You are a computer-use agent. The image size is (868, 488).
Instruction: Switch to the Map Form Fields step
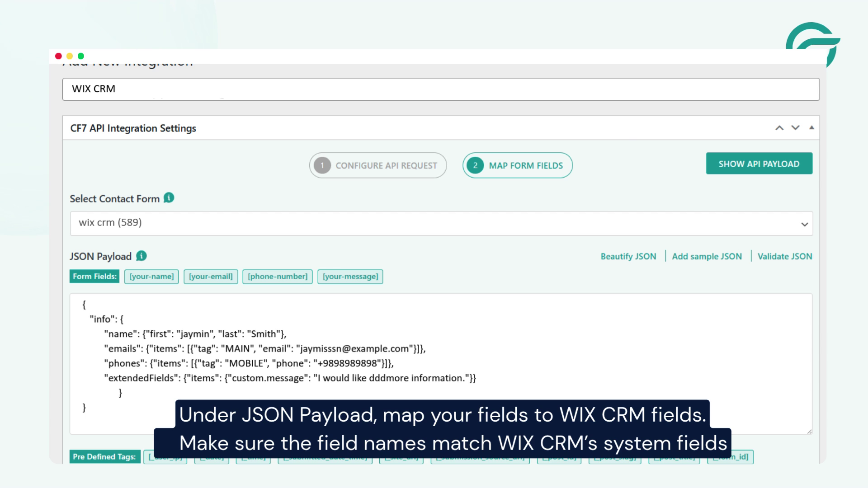tap(518, 165)
